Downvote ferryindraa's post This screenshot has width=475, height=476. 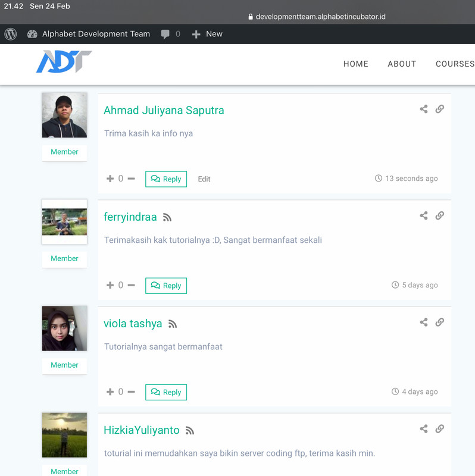131,285
